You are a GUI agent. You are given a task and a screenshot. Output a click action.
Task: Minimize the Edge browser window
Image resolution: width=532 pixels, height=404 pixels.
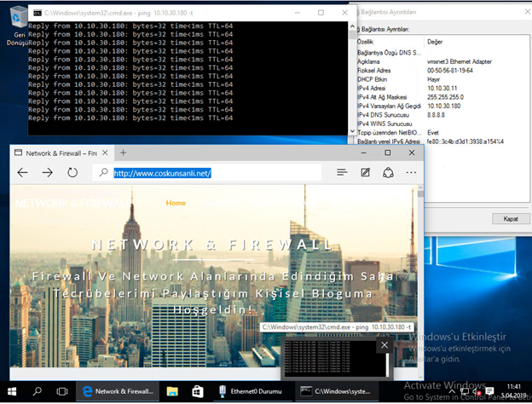click(364, 153)
